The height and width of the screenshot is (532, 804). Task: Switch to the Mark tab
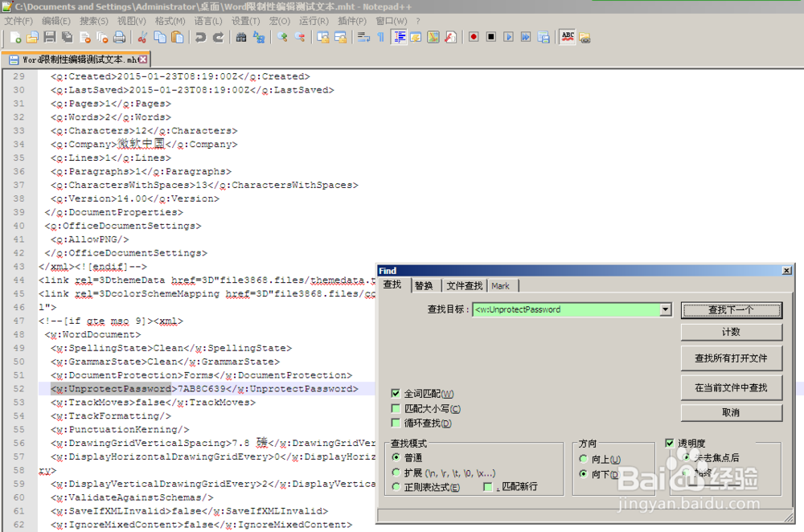pyautogui.click(x=500, y=286)
